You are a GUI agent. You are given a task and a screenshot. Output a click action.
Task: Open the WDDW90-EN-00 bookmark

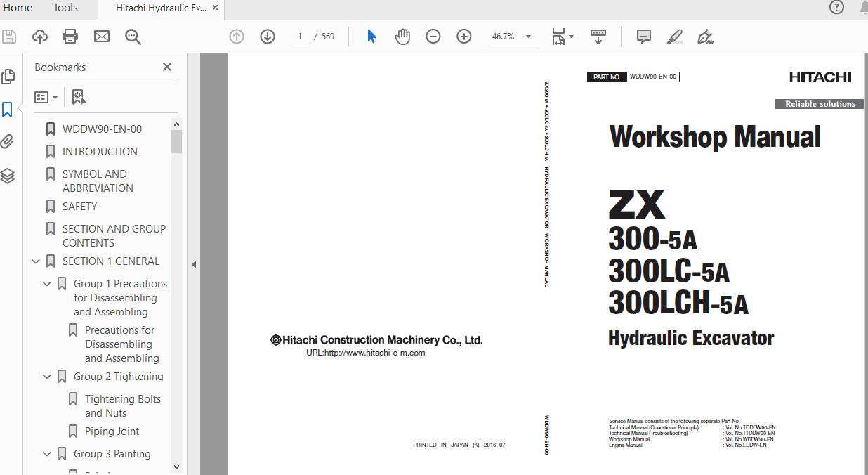pyautogui.click(x=102, y=129)
